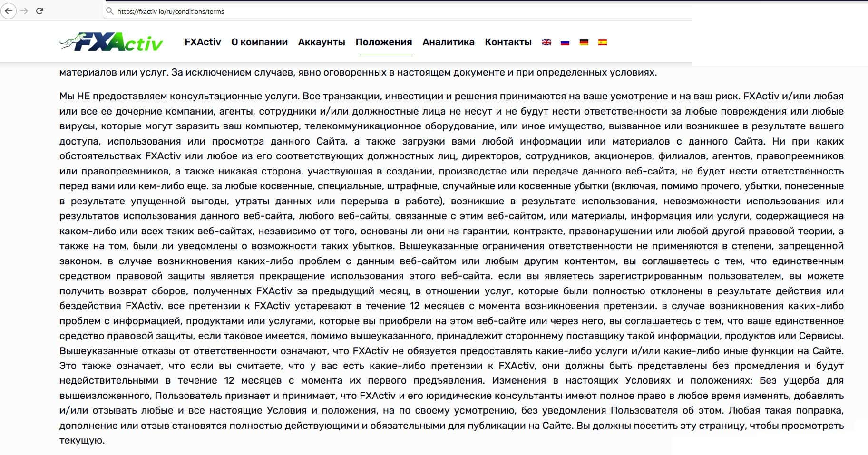Reload the page with the refresh icon
Screen dimensions: 868x455
click(40, 11)
